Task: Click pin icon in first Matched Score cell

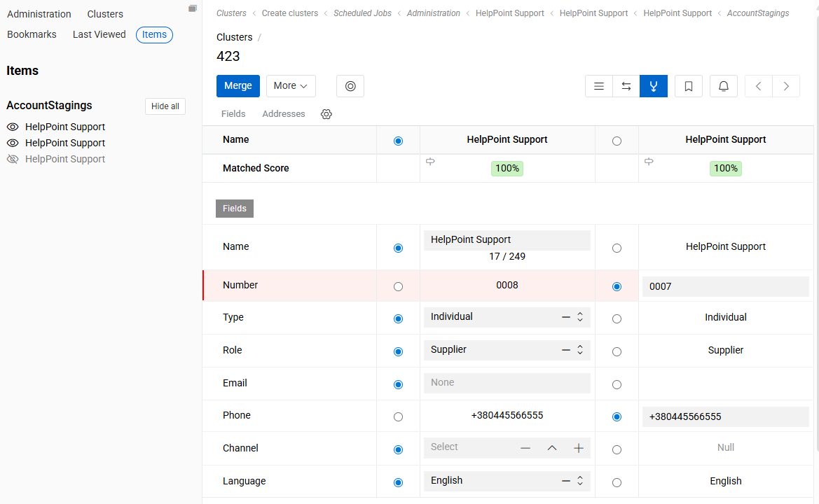Action: 430,161
